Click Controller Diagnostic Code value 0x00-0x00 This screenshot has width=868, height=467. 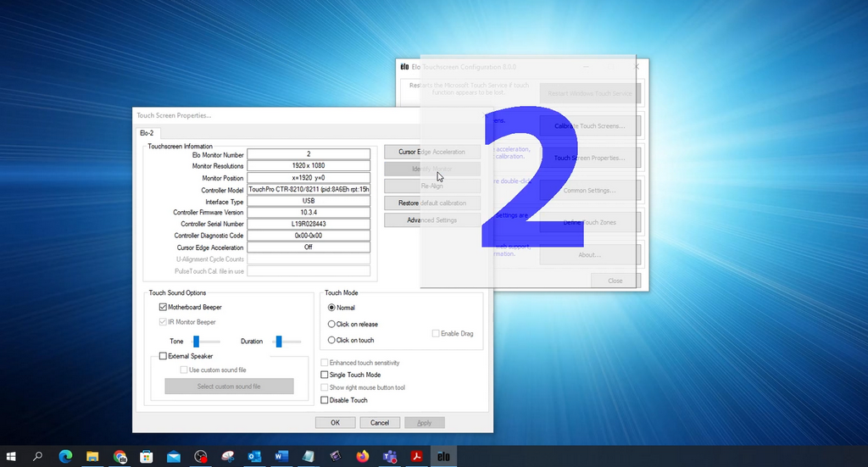click(309, 236)
